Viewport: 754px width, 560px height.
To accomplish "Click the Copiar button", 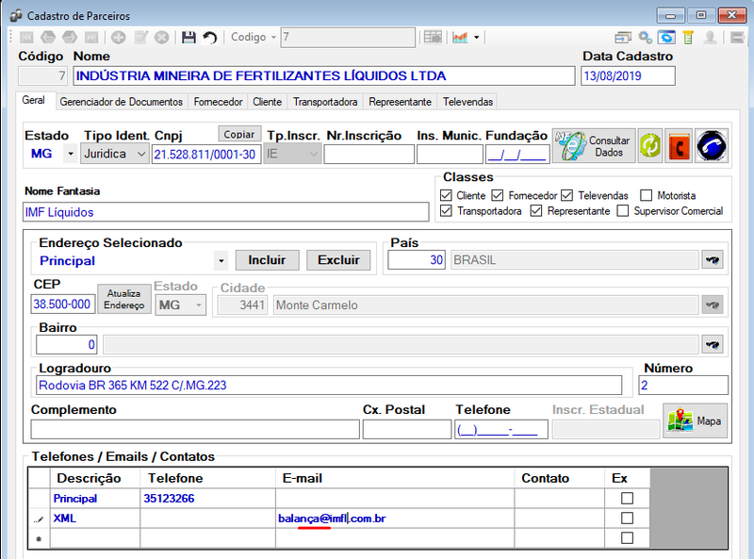I will point(239,134).
